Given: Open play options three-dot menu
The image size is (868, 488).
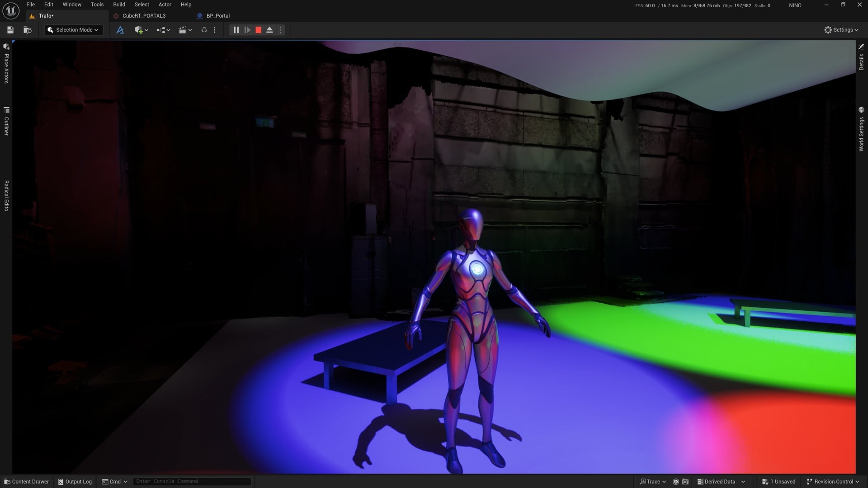Looking at the screenshot, I should [281, 30].
